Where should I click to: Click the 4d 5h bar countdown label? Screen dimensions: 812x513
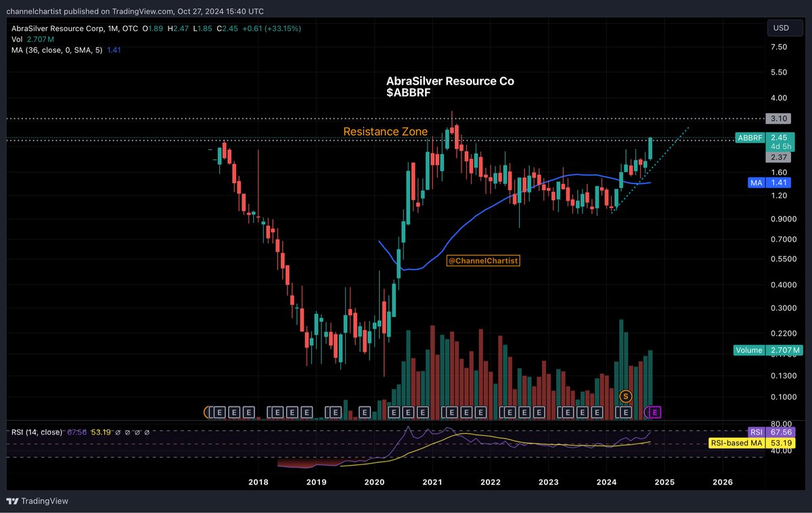pyautogui.click(x=780, y=147)
